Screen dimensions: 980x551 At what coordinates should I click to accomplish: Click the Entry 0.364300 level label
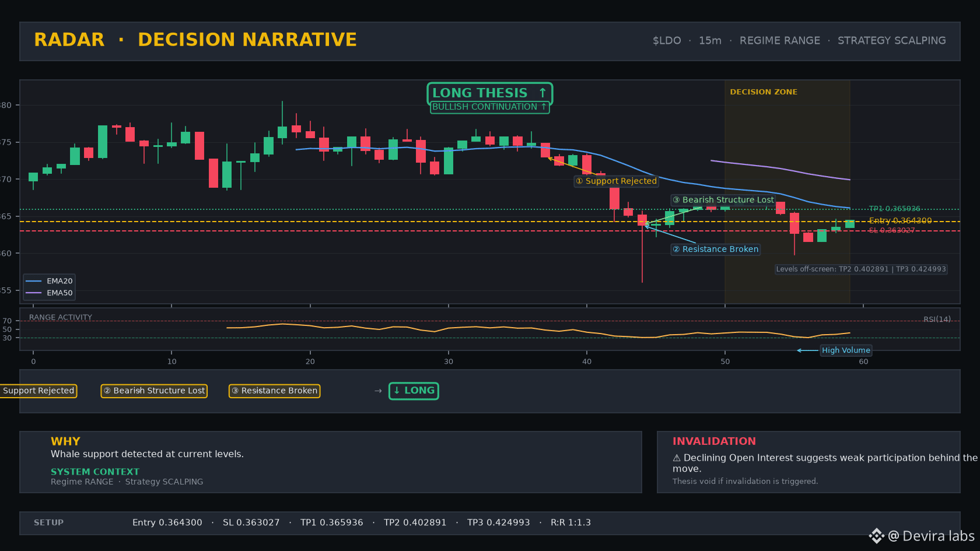pos(900,221)
